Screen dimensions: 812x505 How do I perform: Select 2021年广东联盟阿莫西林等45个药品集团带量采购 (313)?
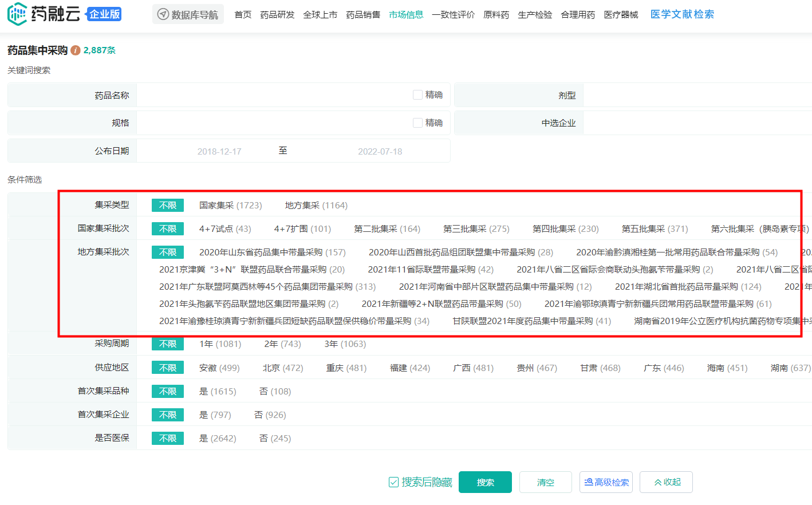(x=267, y=286)
